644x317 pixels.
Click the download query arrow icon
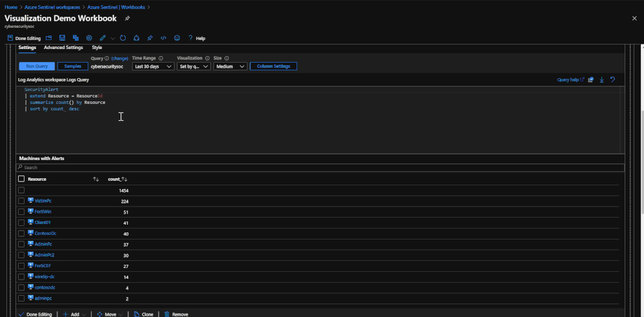point(601,80)
